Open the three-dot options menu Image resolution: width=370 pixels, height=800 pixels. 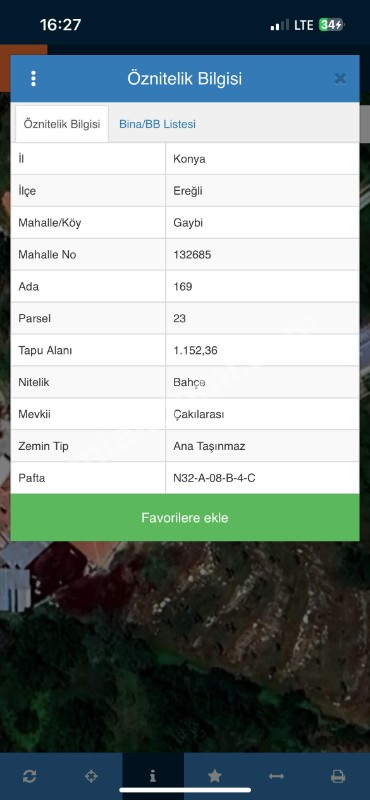[x=33, y=79]
